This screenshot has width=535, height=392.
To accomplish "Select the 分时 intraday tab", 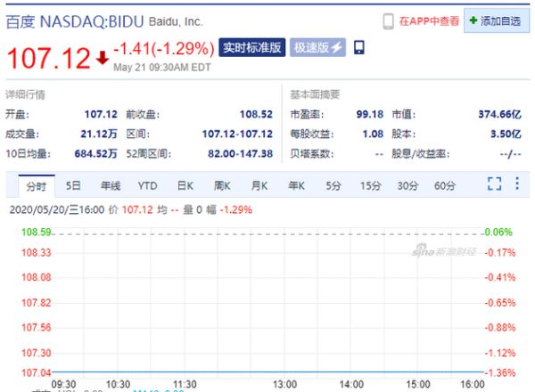I will point(36,185).
